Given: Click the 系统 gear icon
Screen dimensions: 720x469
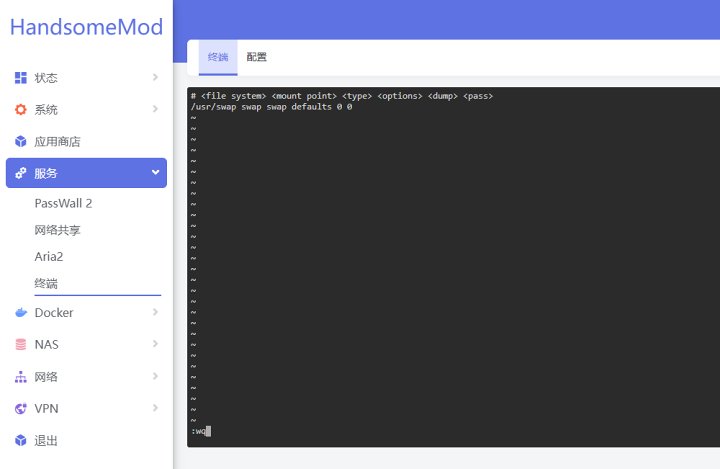Looking at the screenshot, I should click(21, 109).
